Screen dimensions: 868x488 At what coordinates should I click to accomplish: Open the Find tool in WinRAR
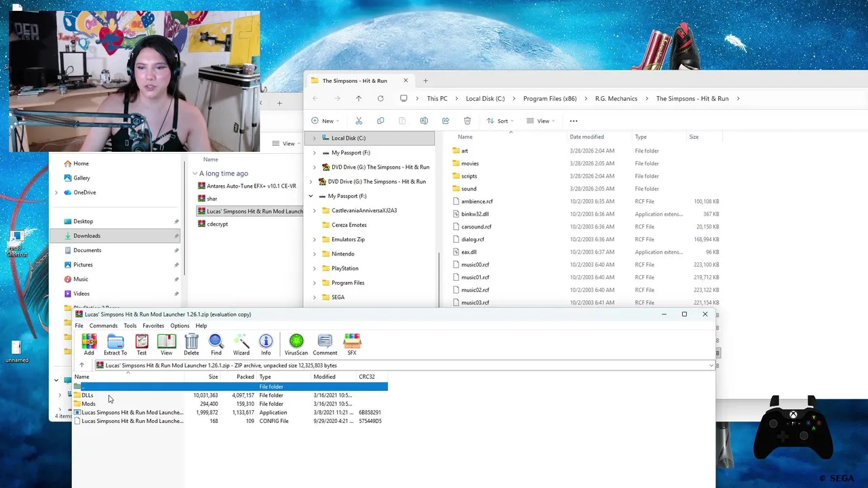pyautogui.click(x=216, y=344)
